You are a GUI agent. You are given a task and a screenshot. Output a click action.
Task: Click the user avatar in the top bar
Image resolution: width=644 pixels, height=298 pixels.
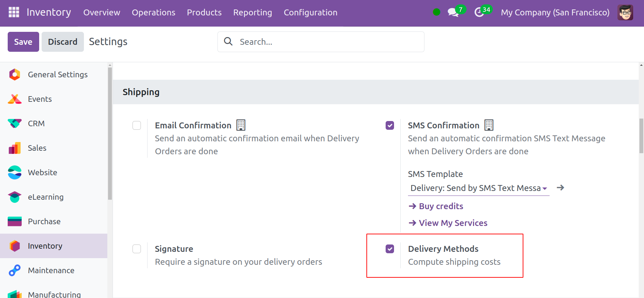pos(625,12)
